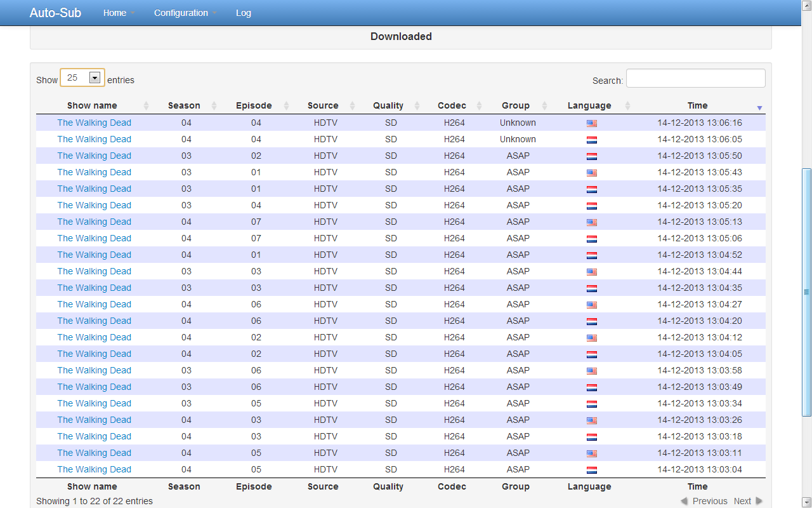Select Unknown group in 13:06:16 row
Screen dimensions: 812x508
tap(518, 123)
